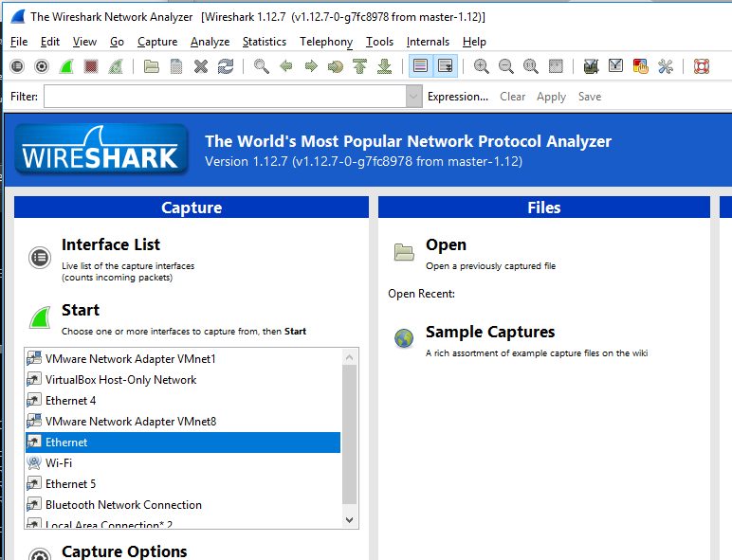This screenshot has height=560, width=732.
Task: Toggle auto scroll in live capture button
Action: (x=446, y=65)
